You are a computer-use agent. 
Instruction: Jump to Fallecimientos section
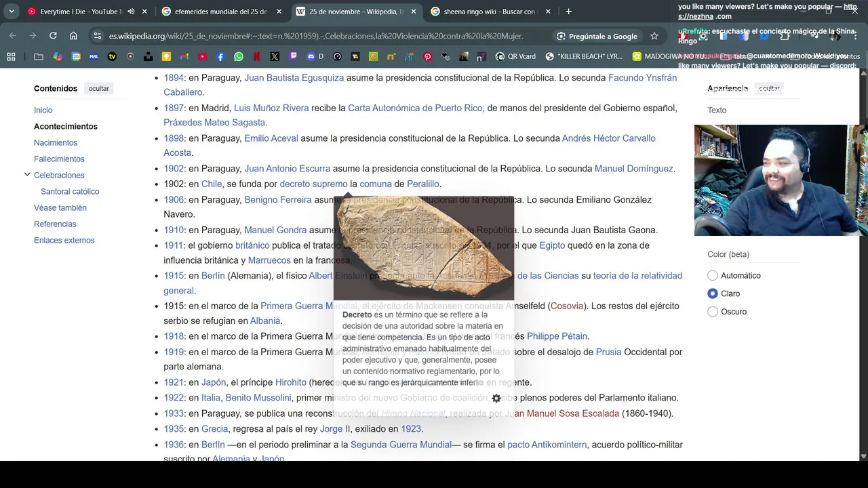[x=59, y=159]
